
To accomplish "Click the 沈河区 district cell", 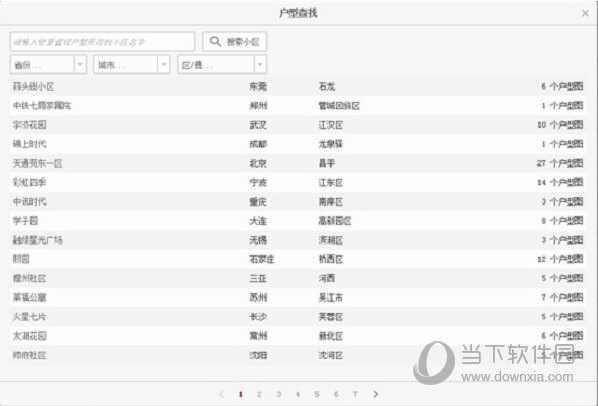I will coord(331,355).
